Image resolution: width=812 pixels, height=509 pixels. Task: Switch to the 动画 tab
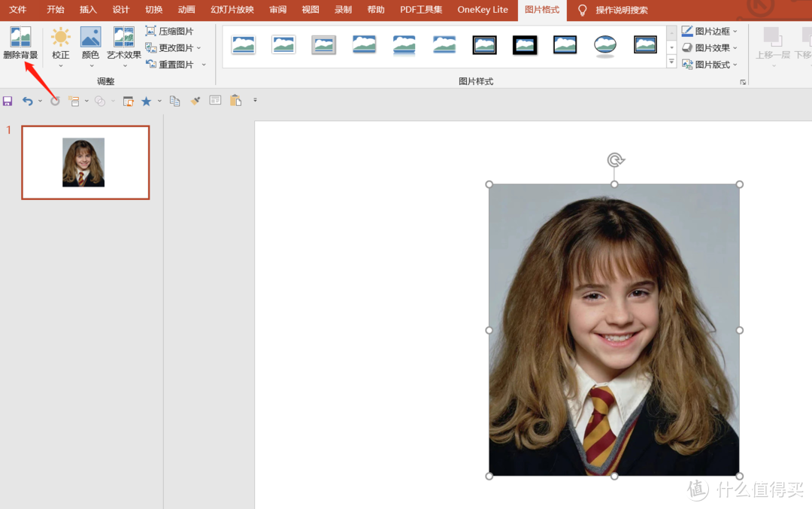[x=186, y=10]
